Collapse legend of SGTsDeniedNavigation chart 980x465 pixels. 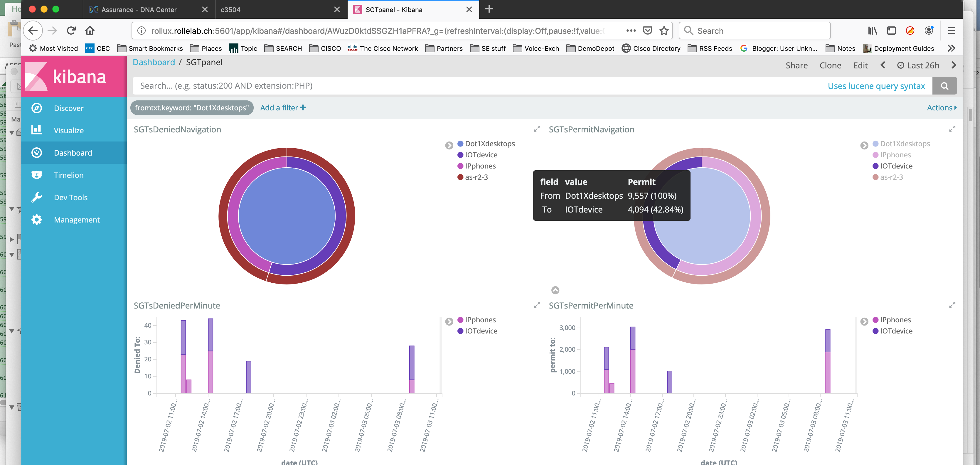click(x=449, y=145)
